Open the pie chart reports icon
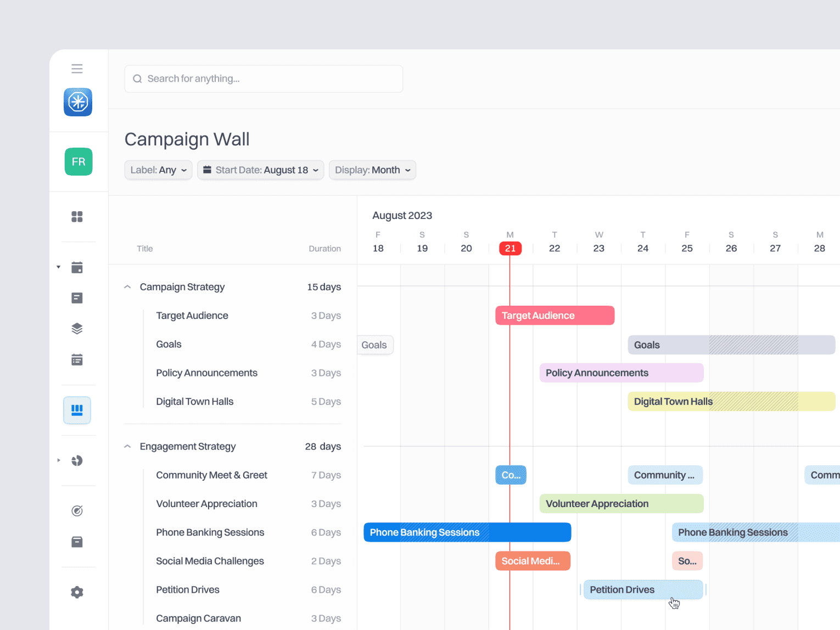Image resolution: width=840 pixels, height=630 pixels. point(76,460)
